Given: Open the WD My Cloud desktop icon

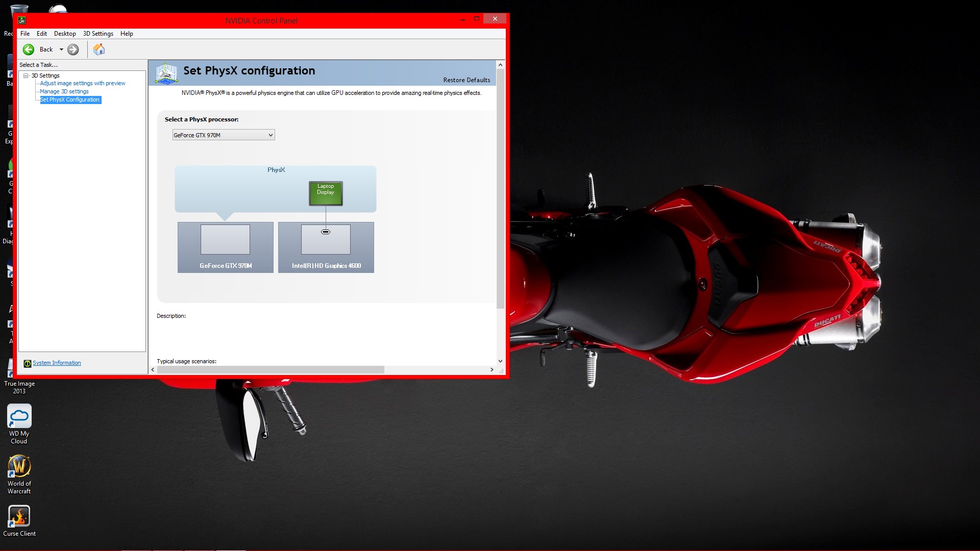Looking at the screenshot, I should 19,424.
